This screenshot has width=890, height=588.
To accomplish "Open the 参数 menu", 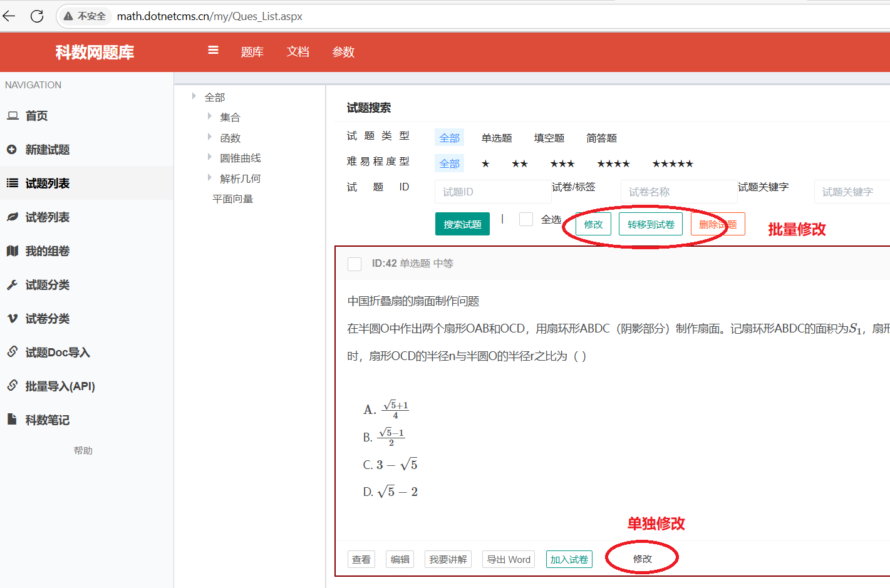I will tap(343, 52).
